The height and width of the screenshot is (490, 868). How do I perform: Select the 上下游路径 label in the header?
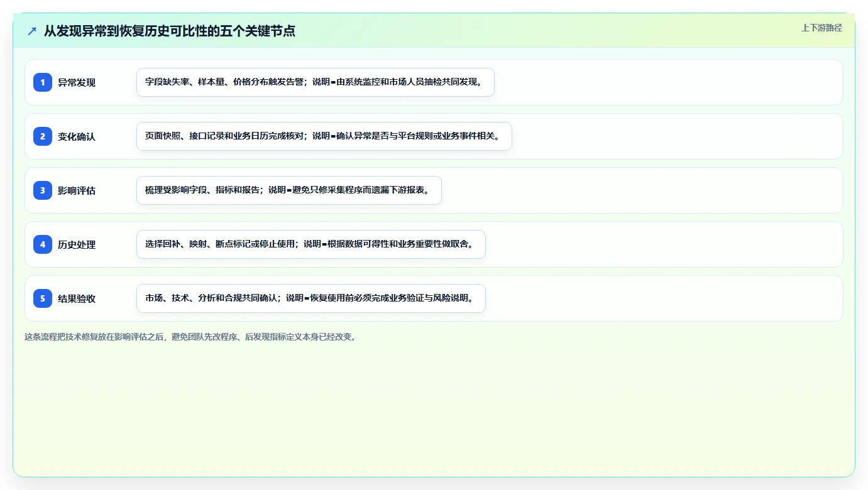[821, 28]
